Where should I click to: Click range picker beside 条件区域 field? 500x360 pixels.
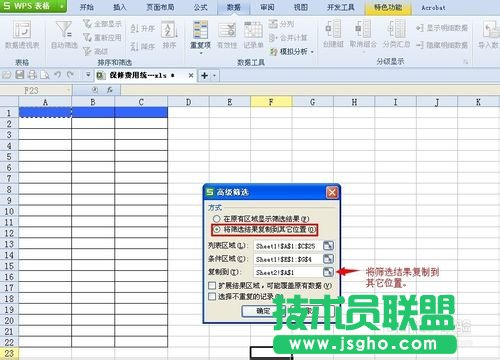[328, 259]
